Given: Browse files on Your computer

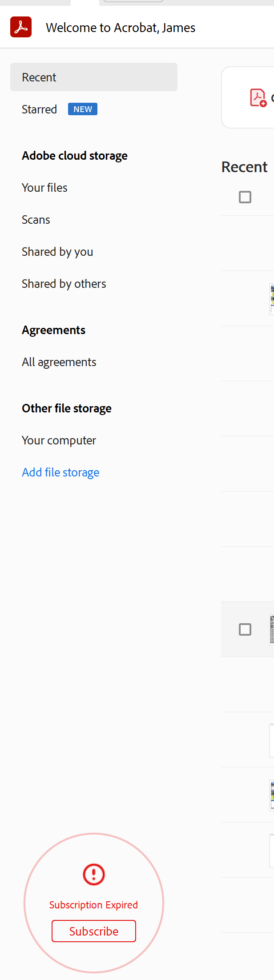Looking at the screenshot, I should click(59, 440).
